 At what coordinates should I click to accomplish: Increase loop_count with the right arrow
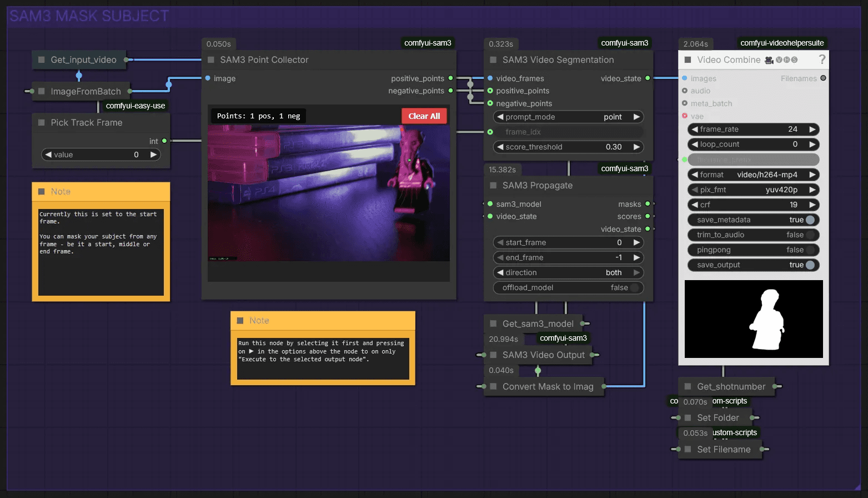click(x=812, y=144)
